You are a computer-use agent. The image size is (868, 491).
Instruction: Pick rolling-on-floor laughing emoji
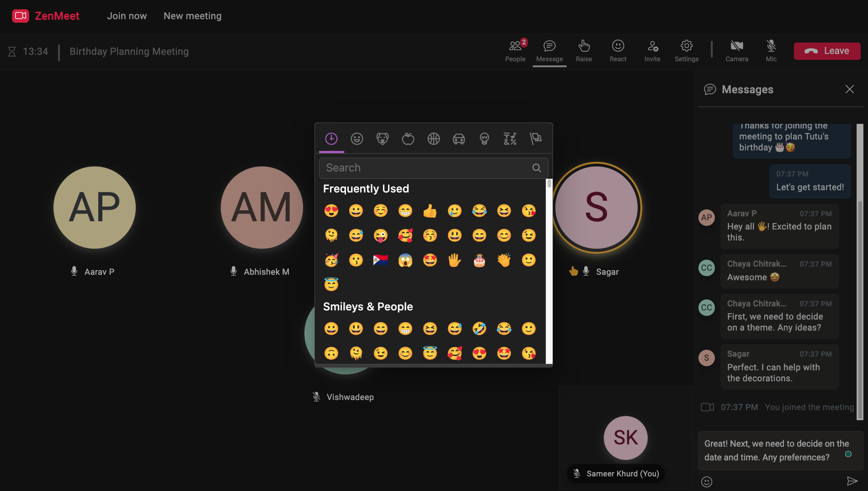pos(479,329)
